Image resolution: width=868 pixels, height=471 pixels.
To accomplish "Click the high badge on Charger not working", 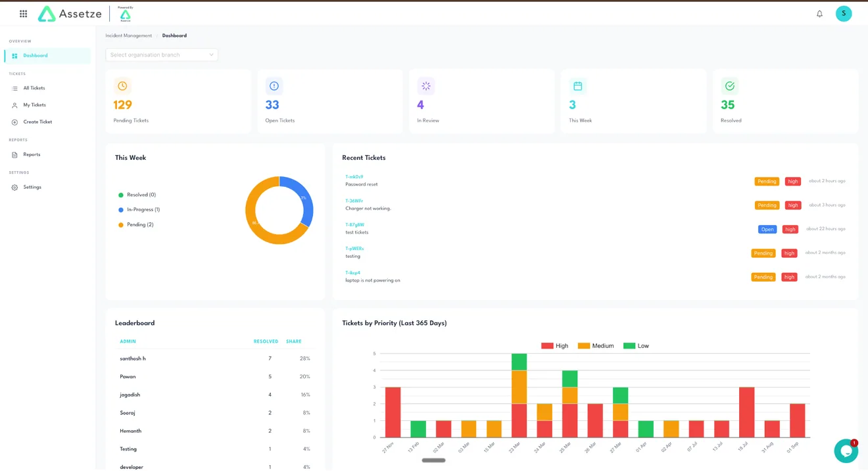I will [793, 206].
